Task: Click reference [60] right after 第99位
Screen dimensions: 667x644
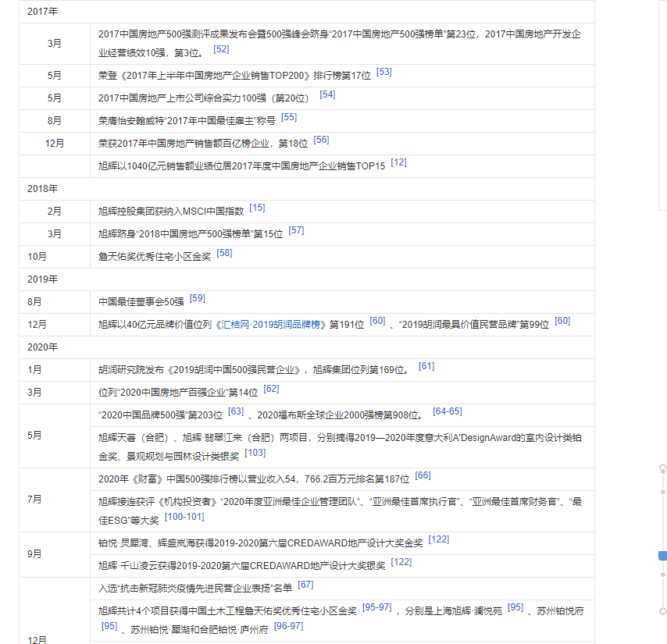Action: coord(562,321)
